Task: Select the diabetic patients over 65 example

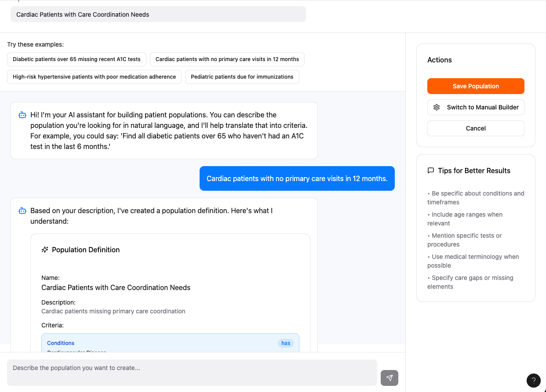Action: pos(76,59)
